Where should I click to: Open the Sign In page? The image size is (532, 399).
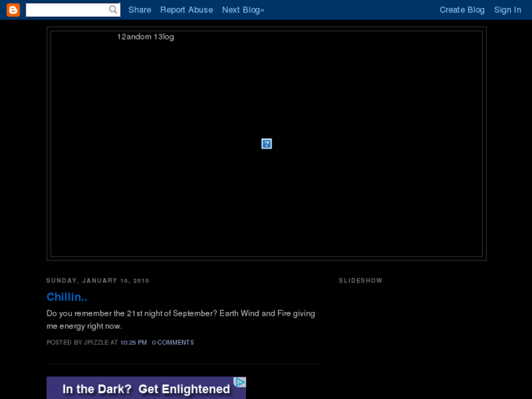(507, 10)
